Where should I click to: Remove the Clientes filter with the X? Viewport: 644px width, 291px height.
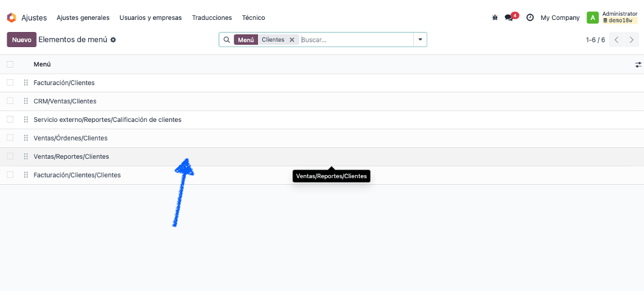point(292,40)
